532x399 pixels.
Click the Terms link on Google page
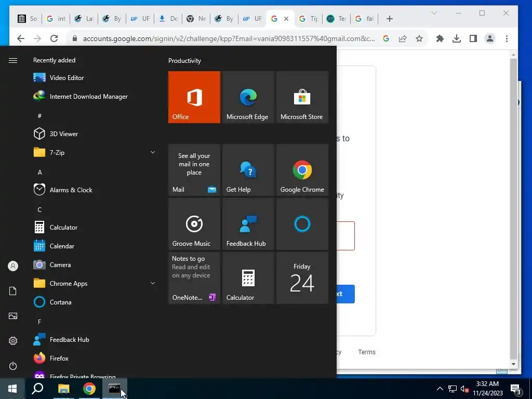[367, 352]
